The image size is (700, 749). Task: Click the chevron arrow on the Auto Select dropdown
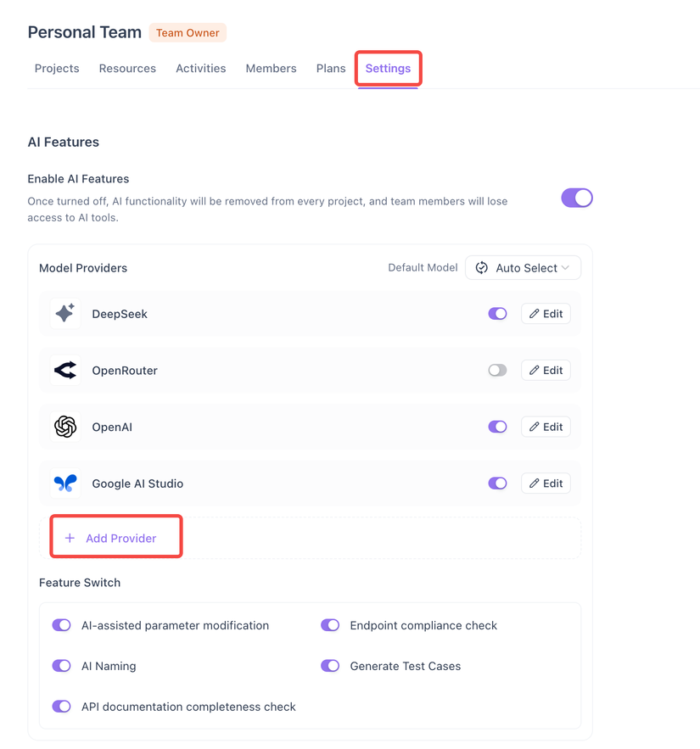pos(565,268)
